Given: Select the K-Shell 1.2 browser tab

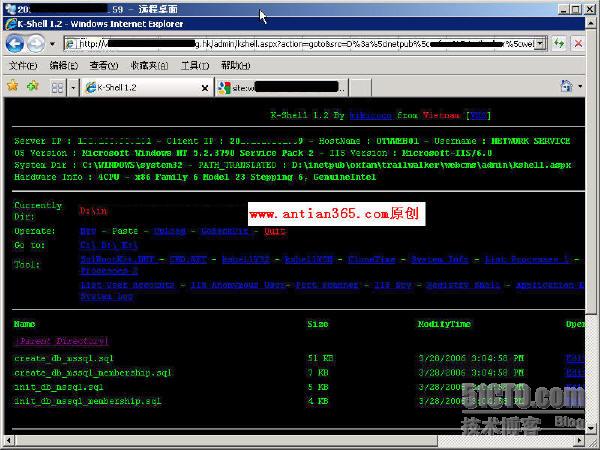Looking at the screenshot, I should [x=147, y=88].
